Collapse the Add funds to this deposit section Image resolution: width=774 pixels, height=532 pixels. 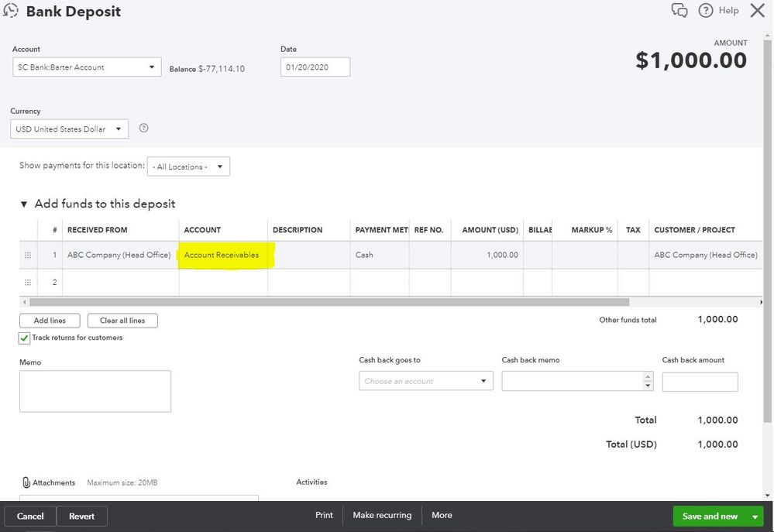point(24,204)
